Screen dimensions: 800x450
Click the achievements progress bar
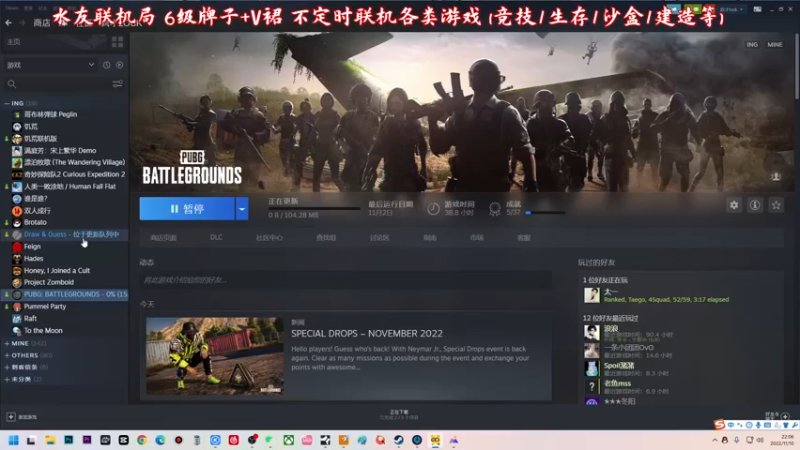click(545, 212)
